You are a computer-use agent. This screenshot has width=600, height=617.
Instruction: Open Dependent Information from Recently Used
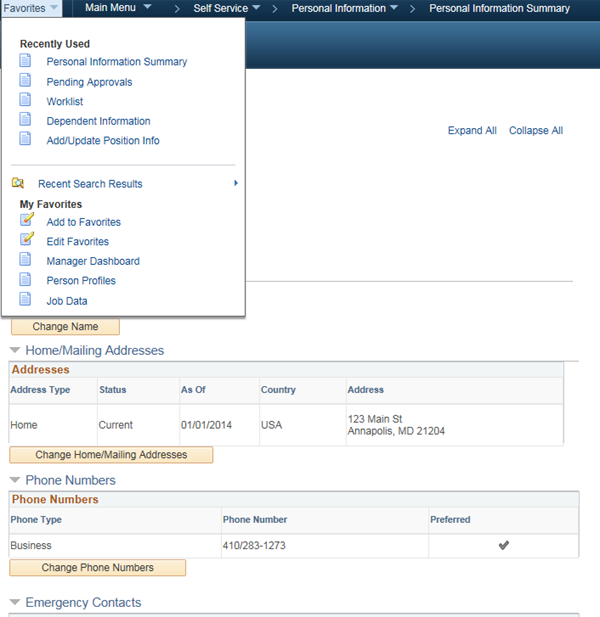point(98,121)
